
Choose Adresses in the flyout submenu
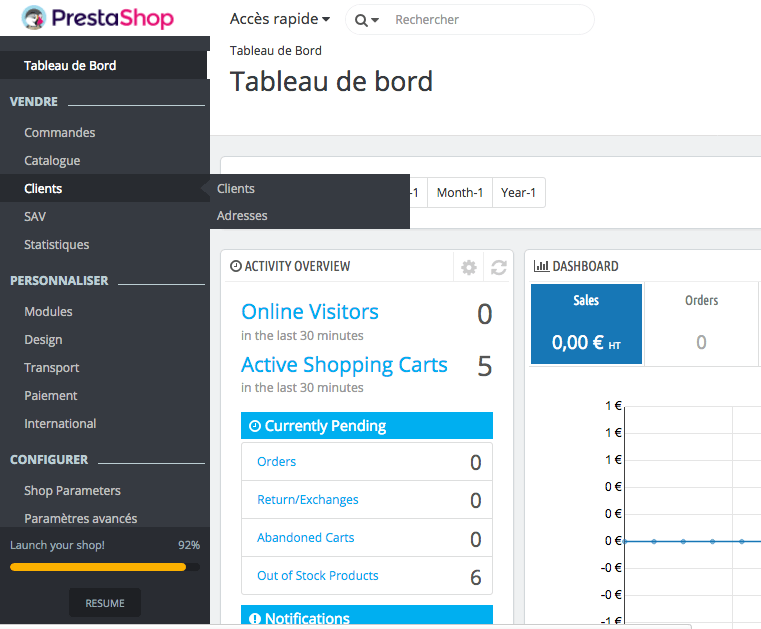tap(242, 215)
